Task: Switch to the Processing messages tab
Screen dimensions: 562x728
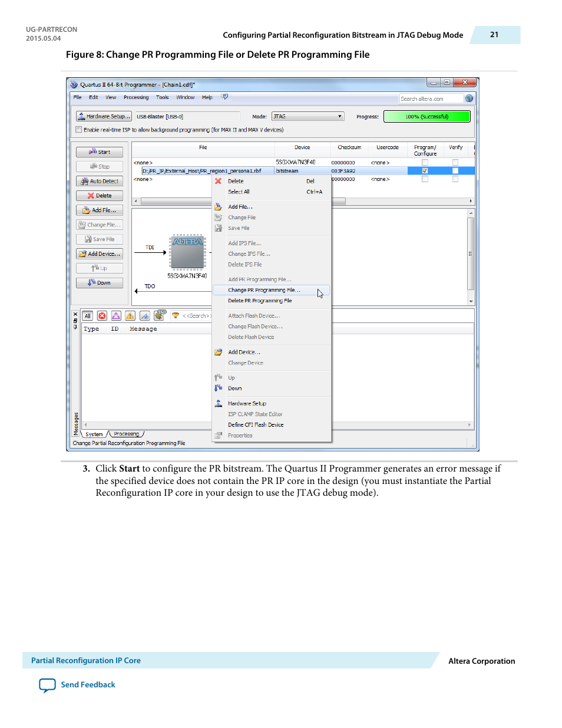Action: [127, 434]
